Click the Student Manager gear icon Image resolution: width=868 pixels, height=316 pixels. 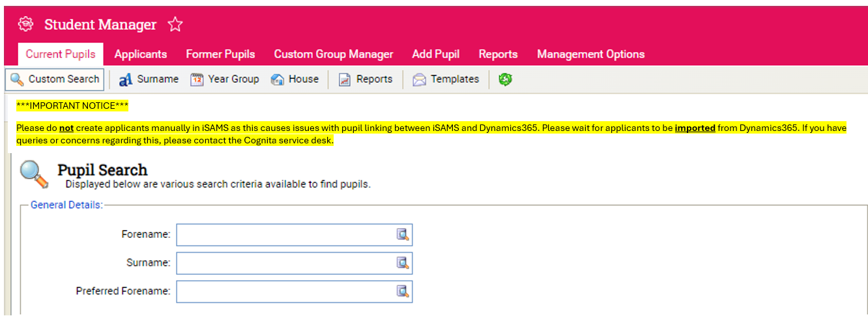(25, 25)
